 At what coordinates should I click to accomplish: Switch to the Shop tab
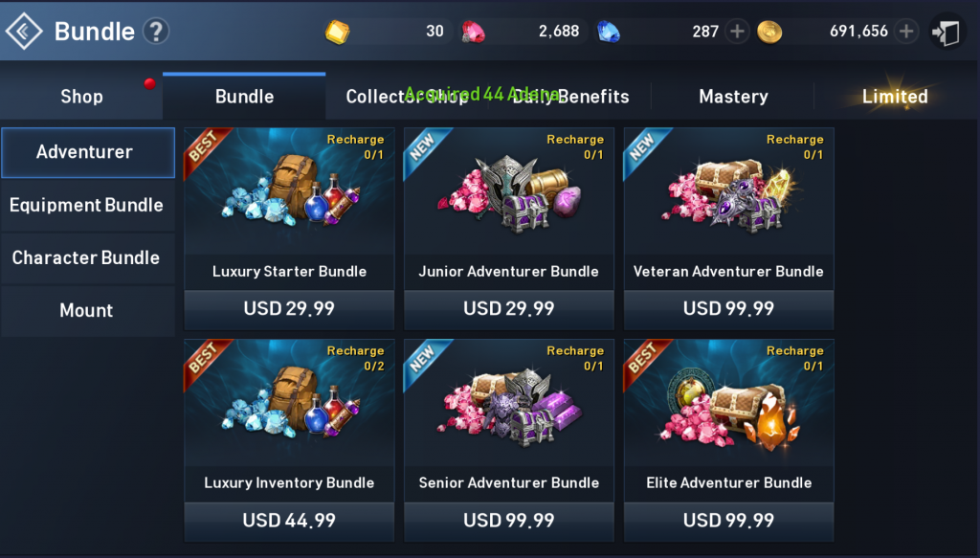(x=81, y=97)
